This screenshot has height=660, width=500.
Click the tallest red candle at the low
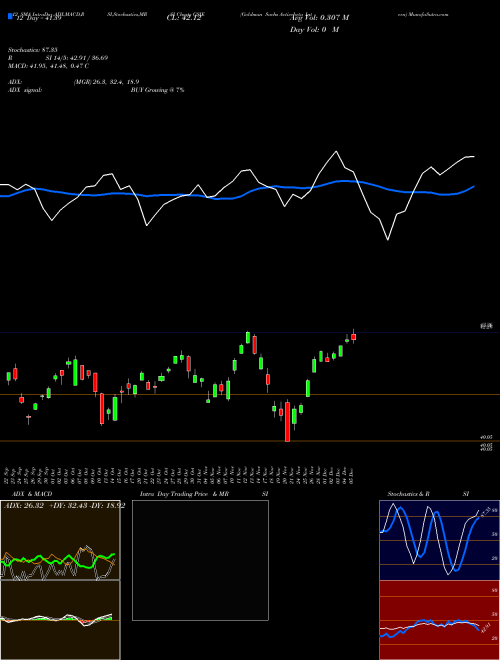[x=287, y=421]
